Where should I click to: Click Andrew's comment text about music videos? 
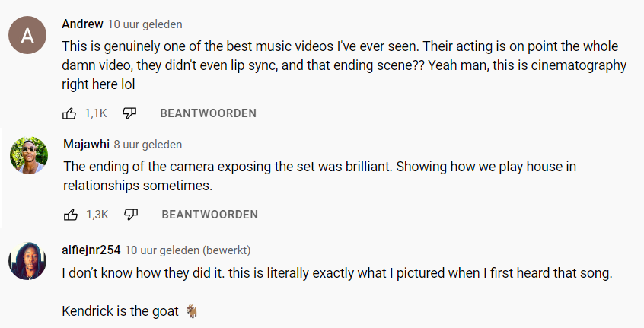[x=344, y=65]
